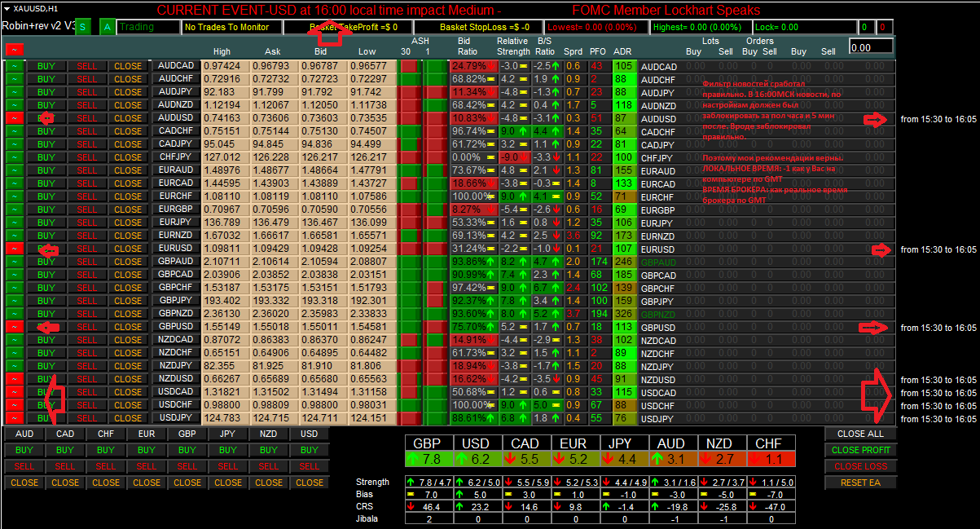Click the 0.00 lot size input box
This screenshot has height=529, width=980.
coord(871,46)
